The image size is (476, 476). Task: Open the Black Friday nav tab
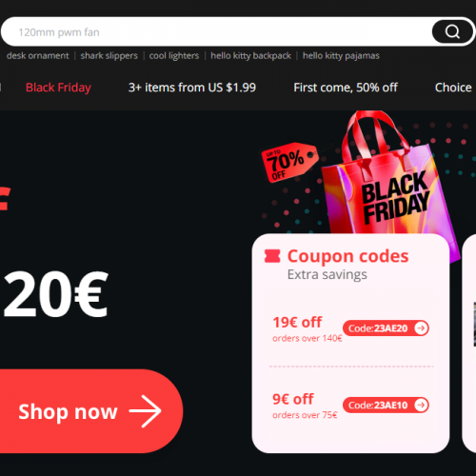58,88
